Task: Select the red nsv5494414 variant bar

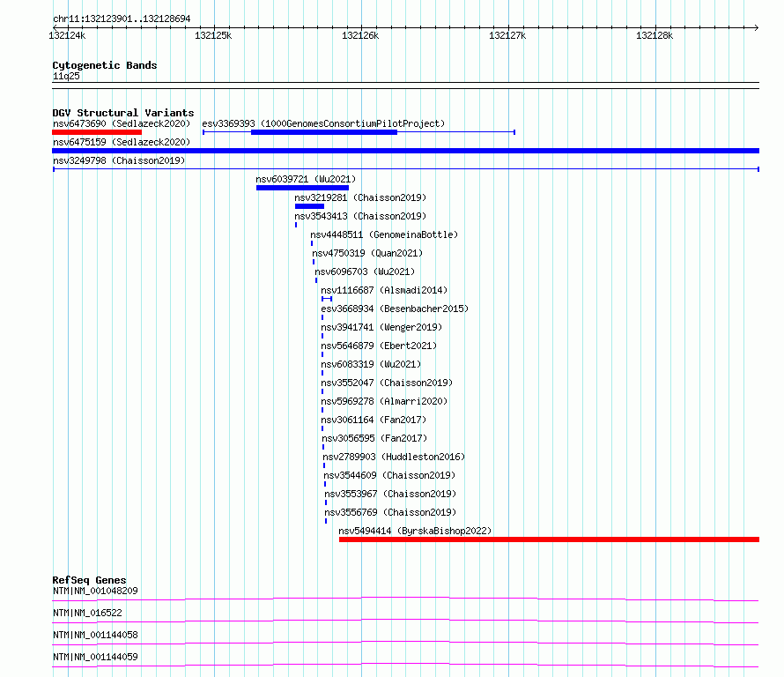Action: [549, 539]
